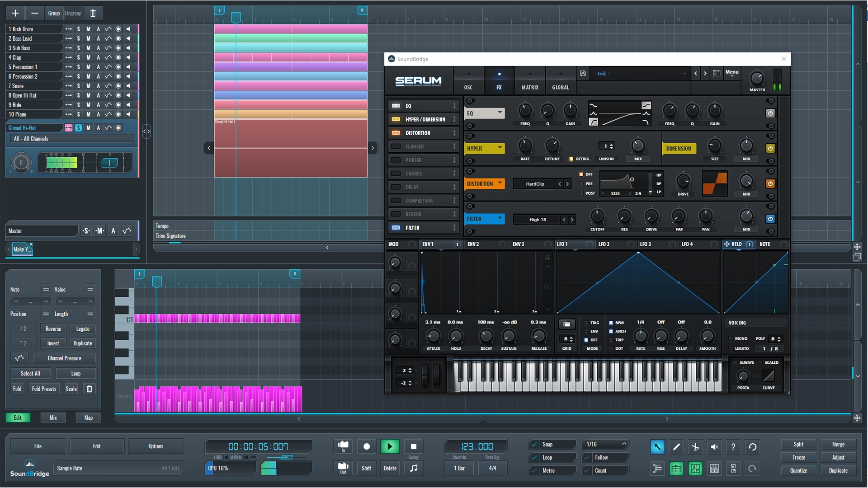Remove track with the minus icon
This screenshot has width=868, height=488.
point(34,13)
